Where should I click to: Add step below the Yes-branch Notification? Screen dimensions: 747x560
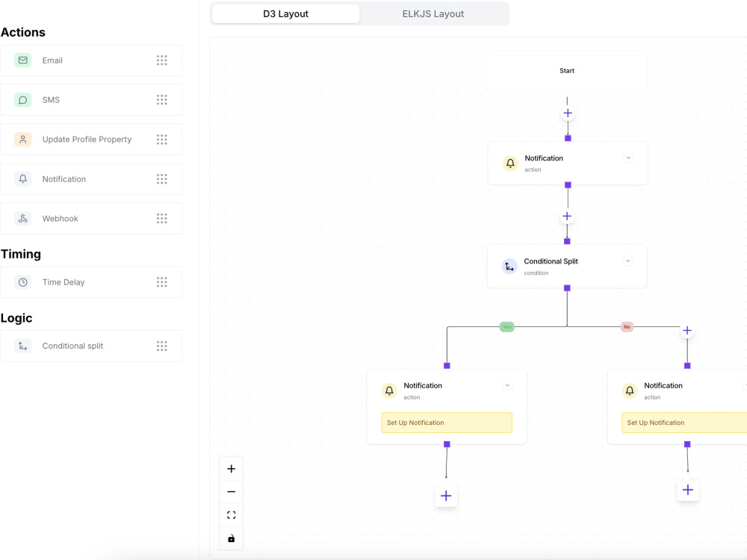446,497
